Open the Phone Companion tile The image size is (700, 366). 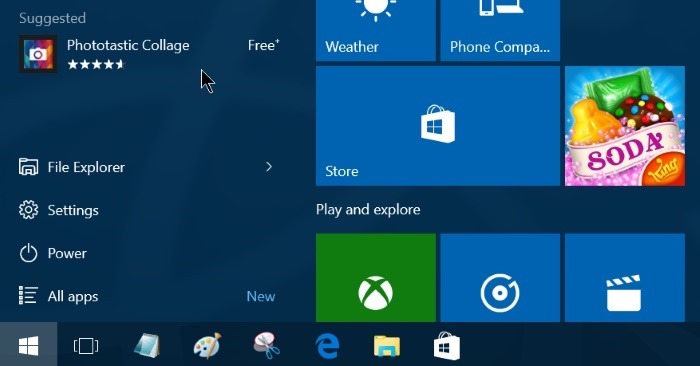tap(500, 30)
